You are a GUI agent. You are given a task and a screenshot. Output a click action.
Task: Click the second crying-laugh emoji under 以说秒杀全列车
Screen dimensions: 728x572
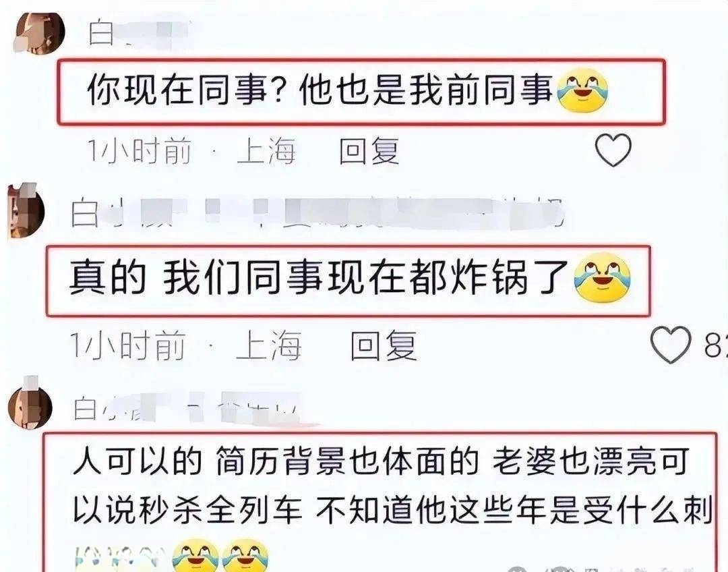click(245, 555)
